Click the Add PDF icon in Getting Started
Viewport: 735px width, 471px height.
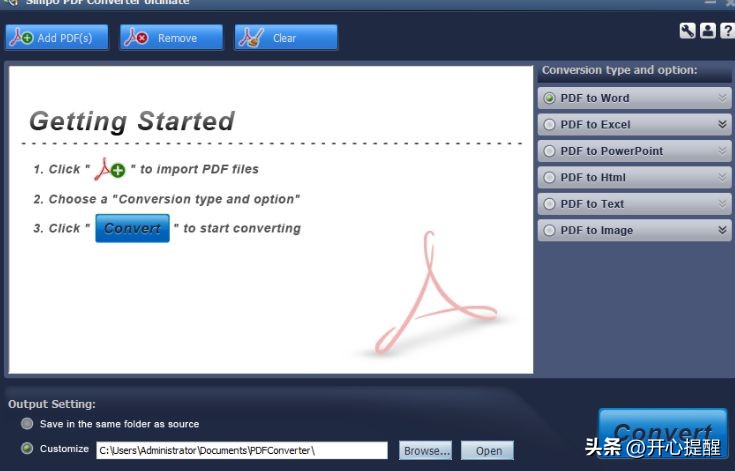click(110, 169)
